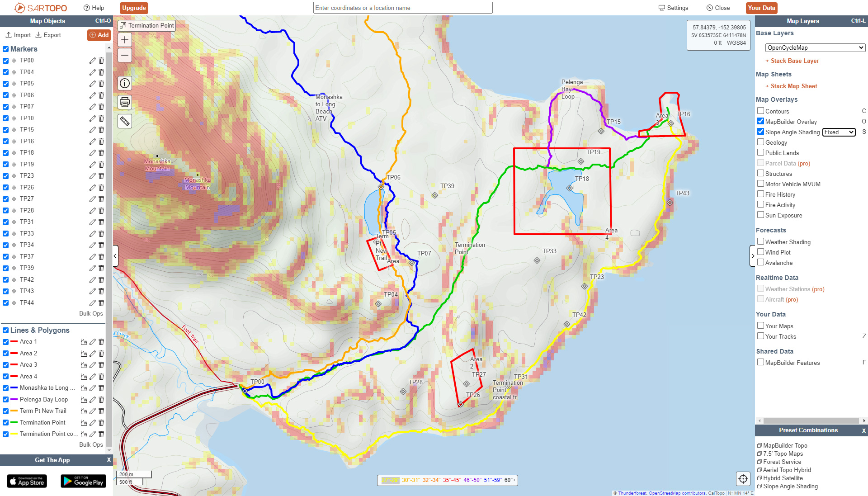Delete the TP15 marker with trash icon
The image size is (868, 496).
101,130
